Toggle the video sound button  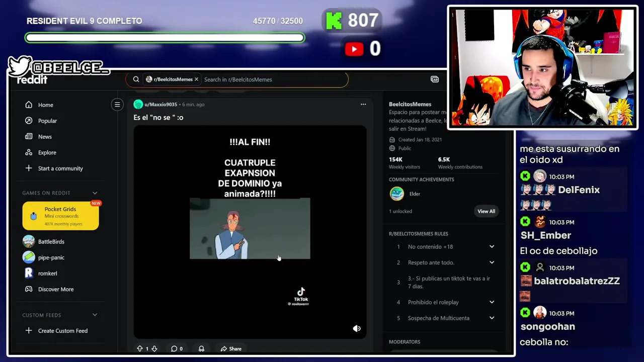pyautogui.click(x=357, y=328)
